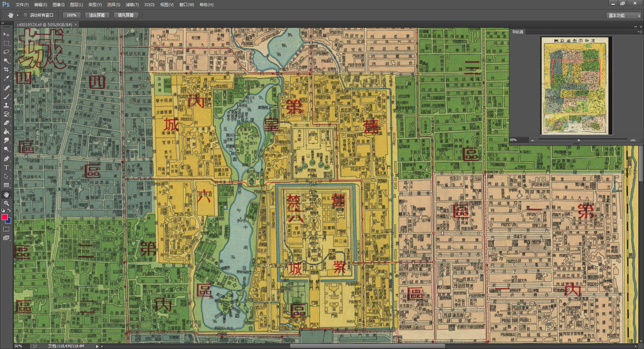Click the red foreground color swatch
This screenshot has width=644, height=349.
point(5,217)
